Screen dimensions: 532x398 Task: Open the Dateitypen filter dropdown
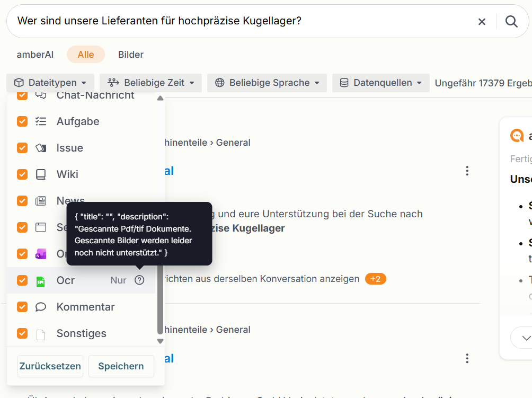50,83
